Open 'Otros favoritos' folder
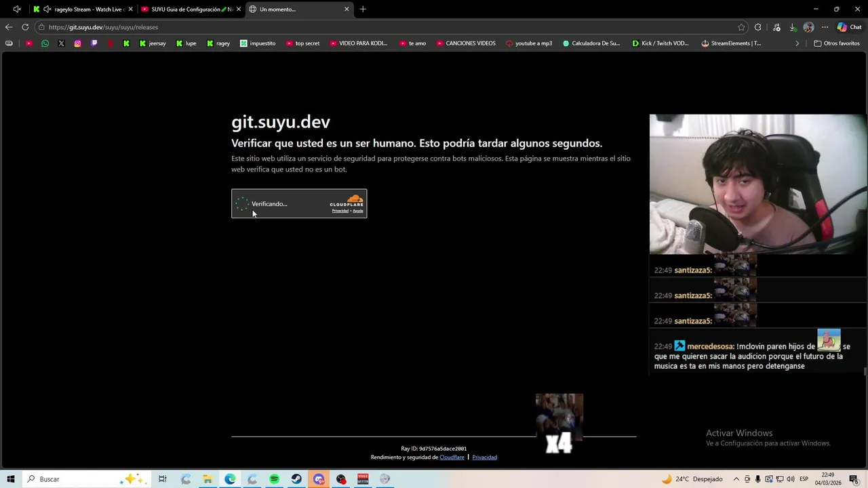The width and height of the screenshot is (868, 488). coord(837,43)
